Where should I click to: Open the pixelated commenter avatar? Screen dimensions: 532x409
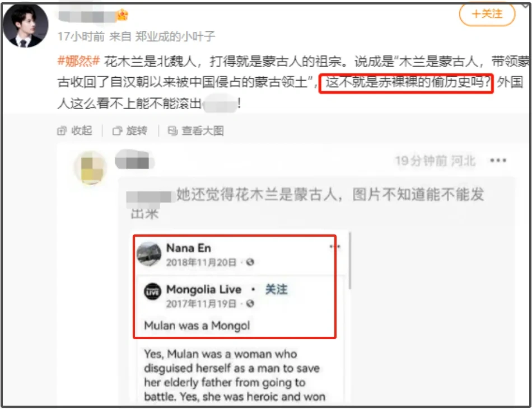tap(91, 167)
